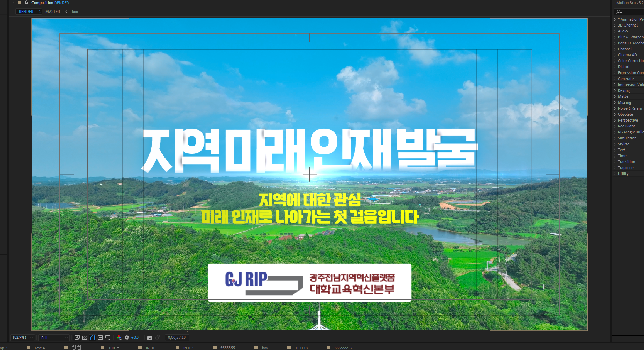Click the Transition category label
Screen dimensions: 644x350
pos(627,162)
